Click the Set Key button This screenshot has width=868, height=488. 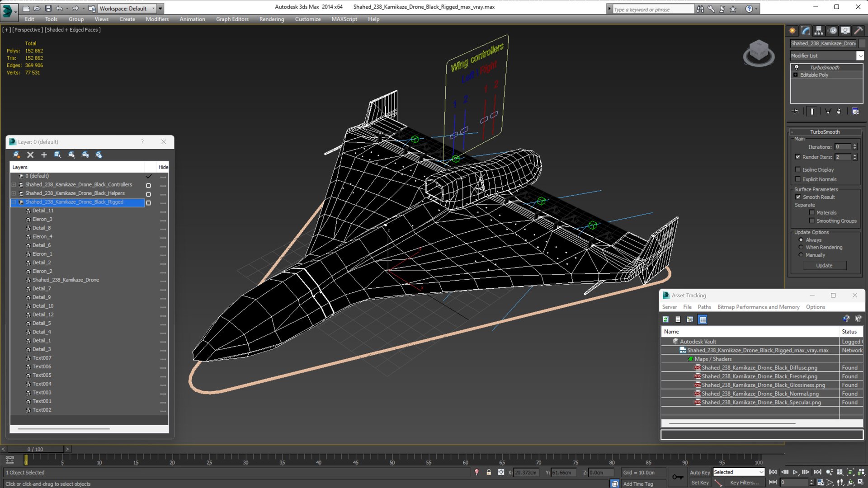pos(700,483)
